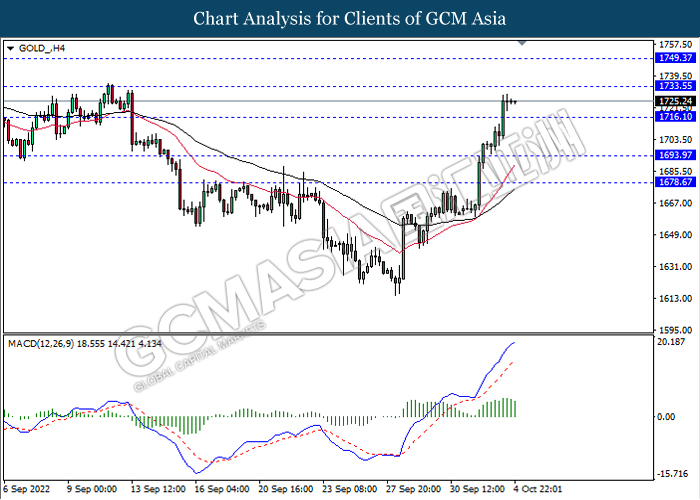Select the 1678.67 price level label

tap(675, 182)
